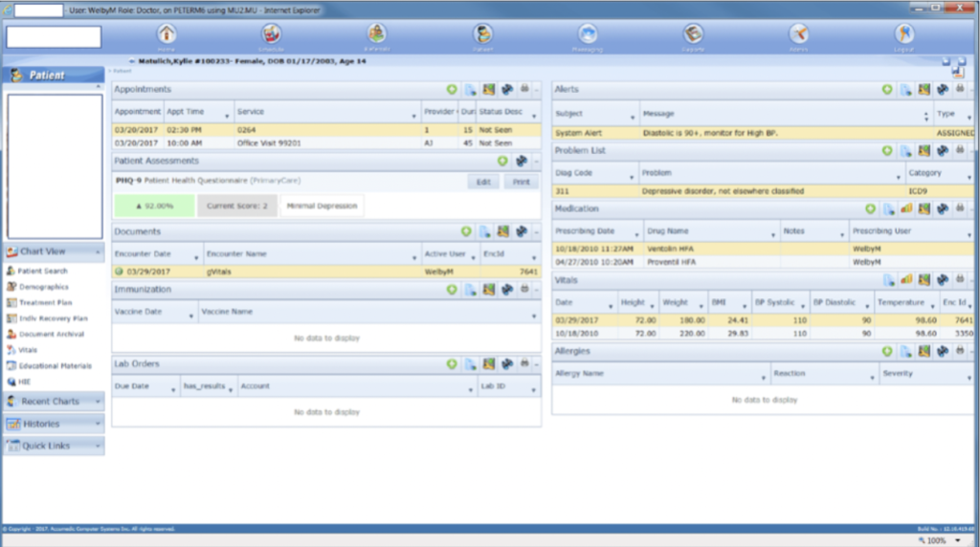Add a lab order with green plus
The height and width of the screenshot is (547, 980).
(x=452, y=363)
